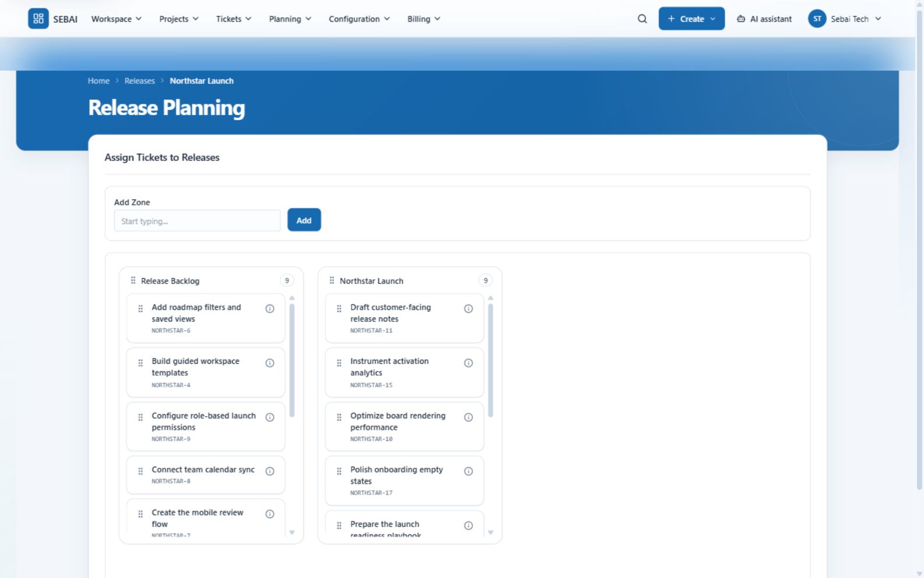This screenshot has width=924, height=578.
Task: Show info for Draft customer-facing release notes
Action: tap(468, 309)
